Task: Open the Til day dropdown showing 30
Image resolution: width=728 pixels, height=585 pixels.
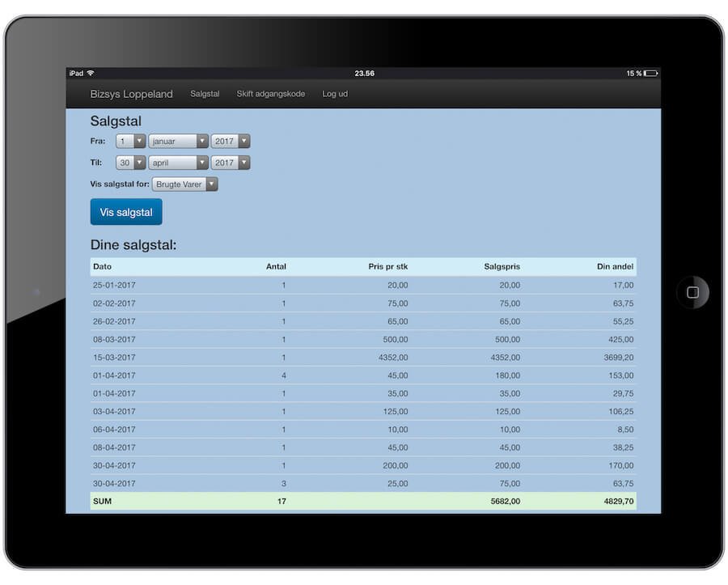Action: 130,163
